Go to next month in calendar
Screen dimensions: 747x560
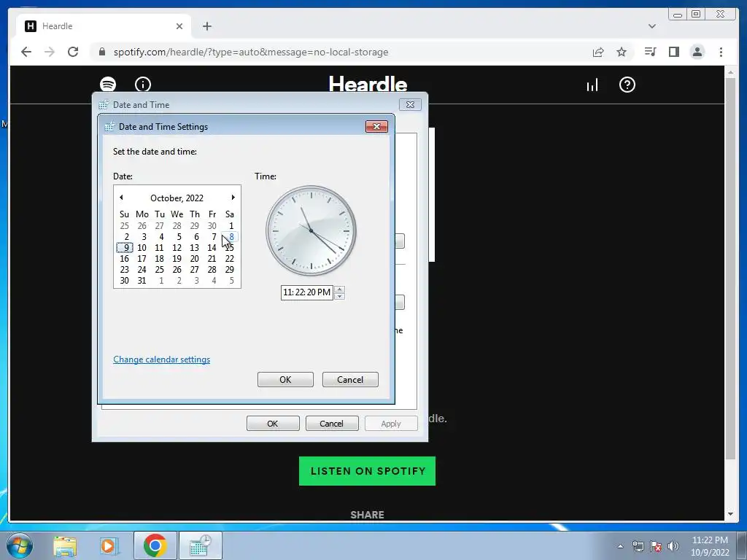point(233,198)
